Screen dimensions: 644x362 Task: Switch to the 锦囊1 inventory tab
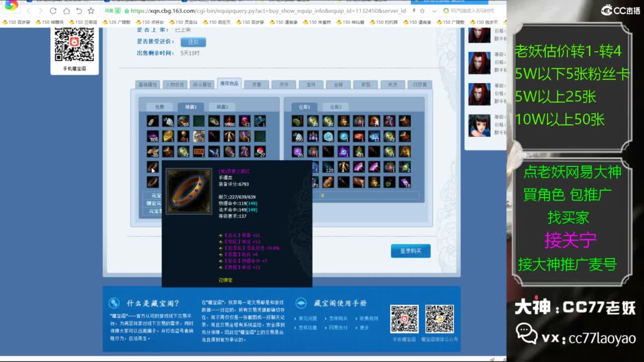(191, 107)
